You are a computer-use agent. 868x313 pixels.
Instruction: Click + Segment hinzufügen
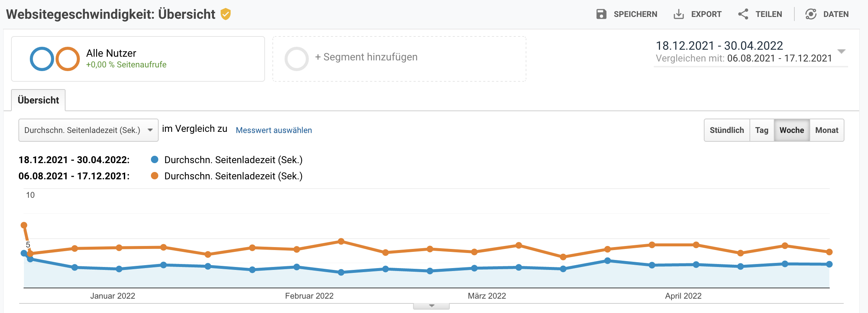click(x=366, y=57)
